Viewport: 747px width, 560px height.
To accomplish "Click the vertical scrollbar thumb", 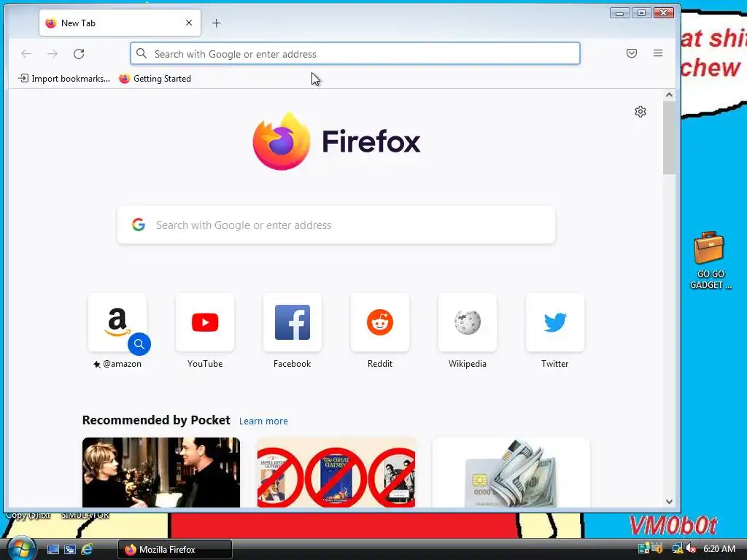I will coord(669,138).
